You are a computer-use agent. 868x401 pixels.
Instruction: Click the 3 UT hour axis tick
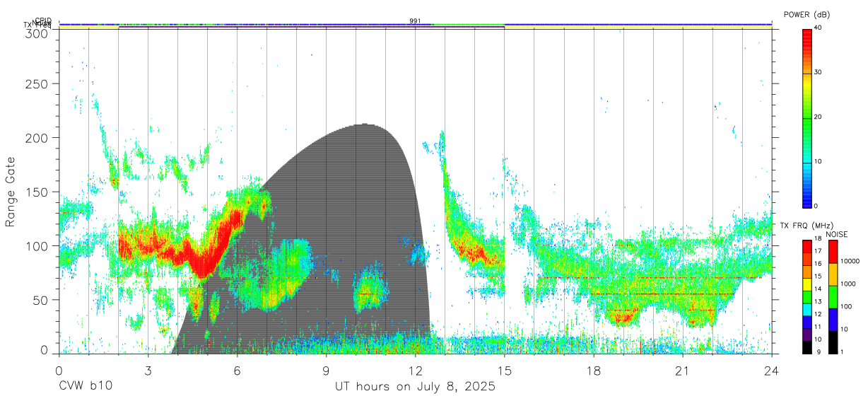(x=148, y=369)
